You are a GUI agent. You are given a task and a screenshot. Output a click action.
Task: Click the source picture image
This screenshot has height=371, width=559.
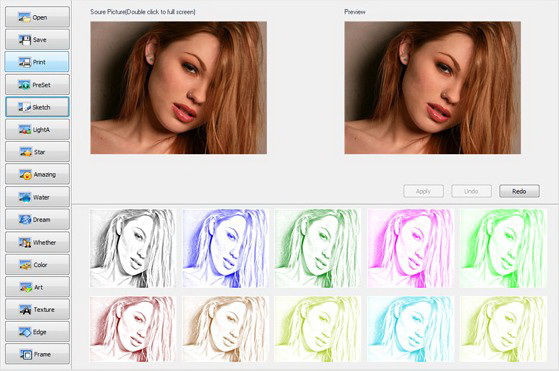point(179,88)
